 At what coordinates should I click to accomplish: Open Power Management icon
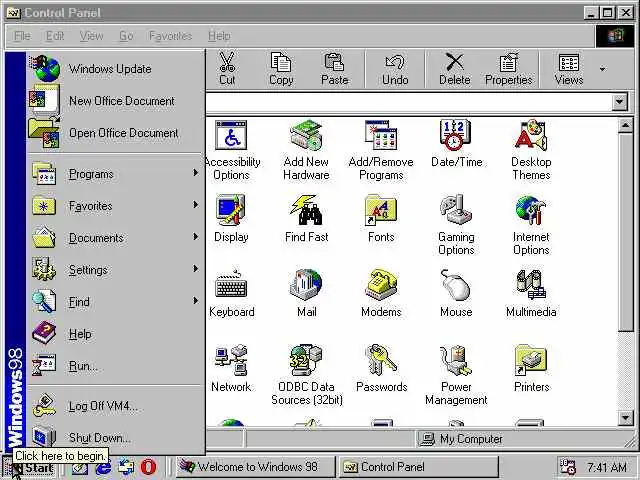(x=456, y=375)
